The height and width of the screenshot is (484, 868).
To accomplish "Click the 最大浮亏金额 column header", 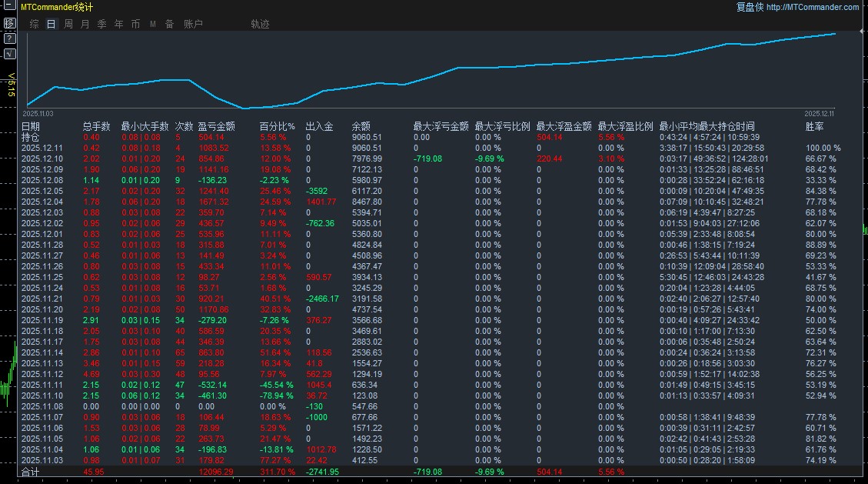I will pyautogui.click(x=441, y=126).
